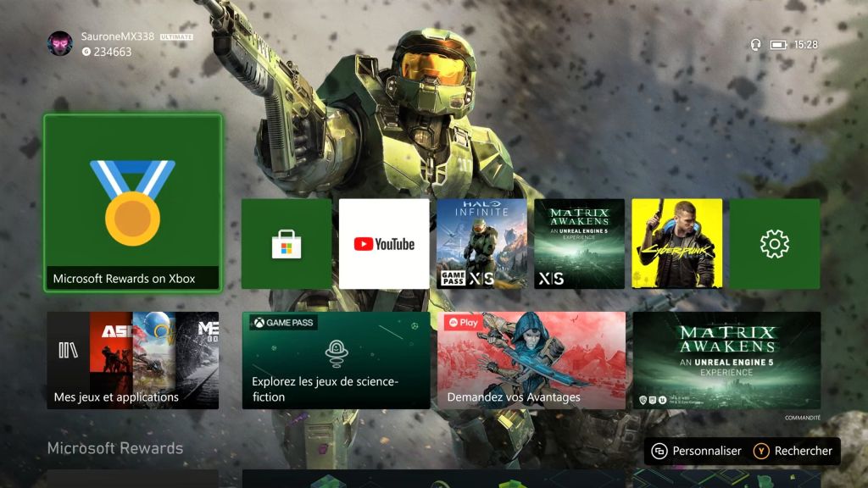This screenshot has height=488, width=868.
Task: Click the headset status icon
Action: [755, 44]
